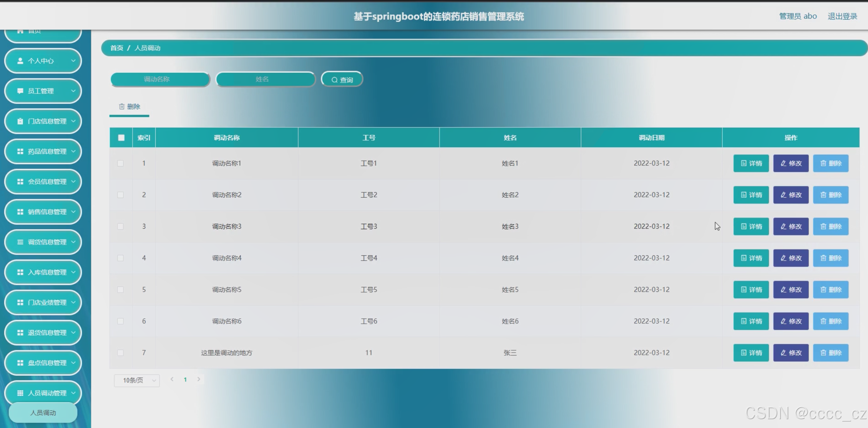The image size is (868, 428).
Task: Open the 人员调动 submenu item
Action: pyautogui.click(x=43, y=413)
